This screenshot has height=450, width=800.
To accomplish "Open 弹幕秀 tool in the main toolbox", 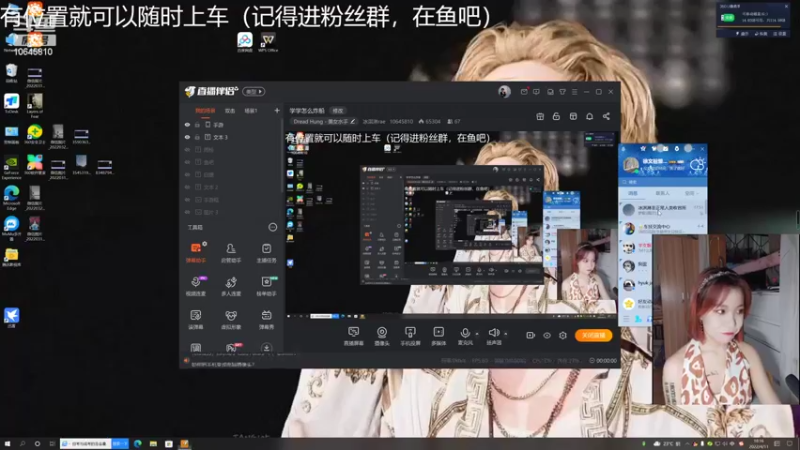I will coord(266,319).
